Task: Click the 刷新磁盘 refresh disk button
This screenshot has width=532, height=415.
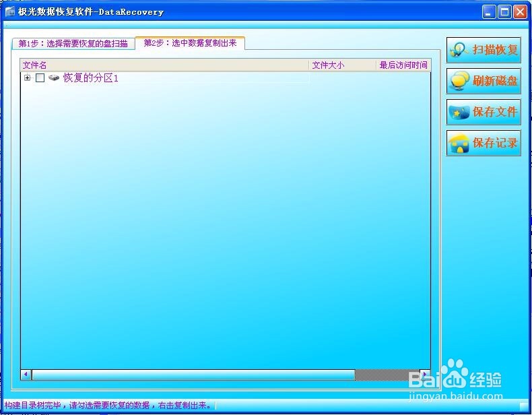Action: click(484, 81)
